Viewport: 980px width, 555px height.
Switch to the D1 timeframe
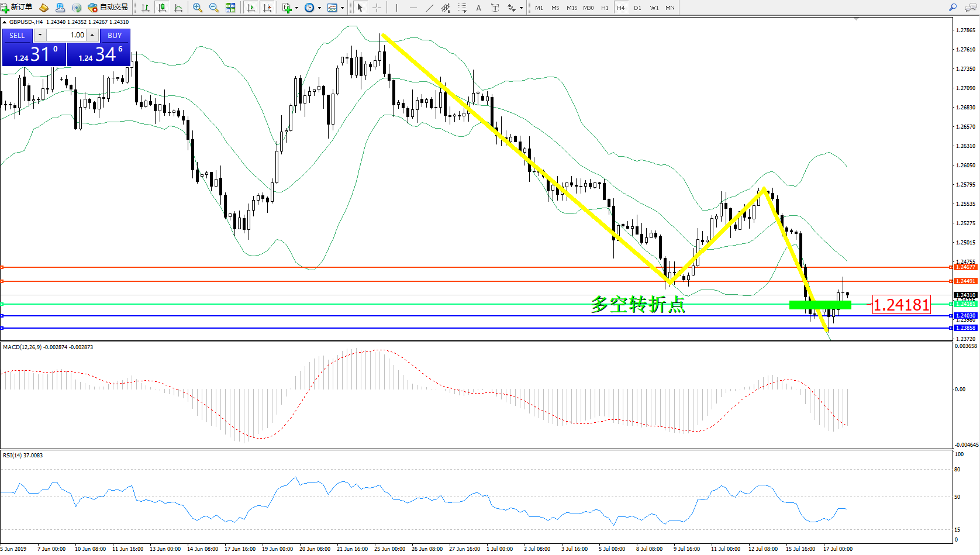pos(637,8)
